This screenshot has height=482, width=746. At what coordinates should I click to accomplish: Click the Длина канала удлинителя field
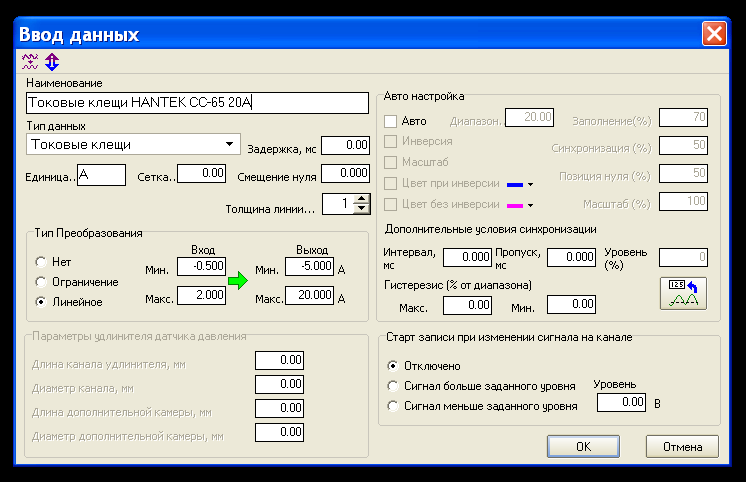tap(279, 360)
